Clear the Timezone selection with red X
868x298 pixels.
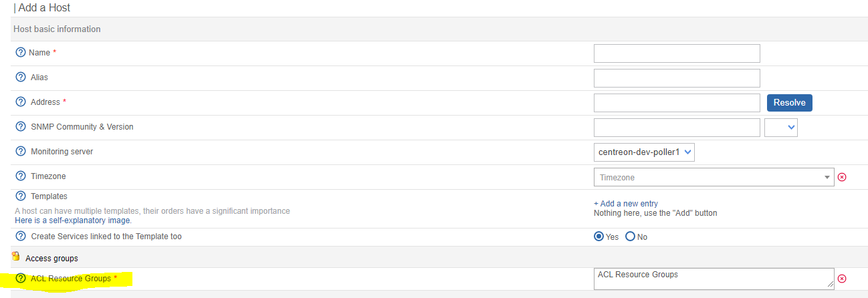click(842, 177)
